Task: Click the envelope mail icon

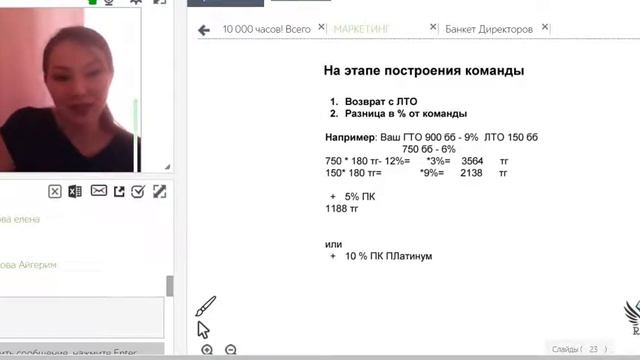Action: 99,191
